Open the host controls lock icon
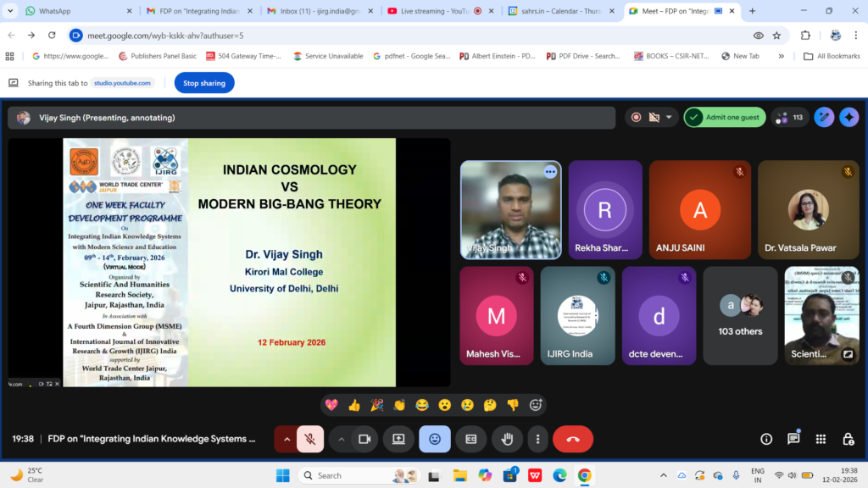Image resolution: width=868 pixels, height=488 pixels. [x=848, y=439]
